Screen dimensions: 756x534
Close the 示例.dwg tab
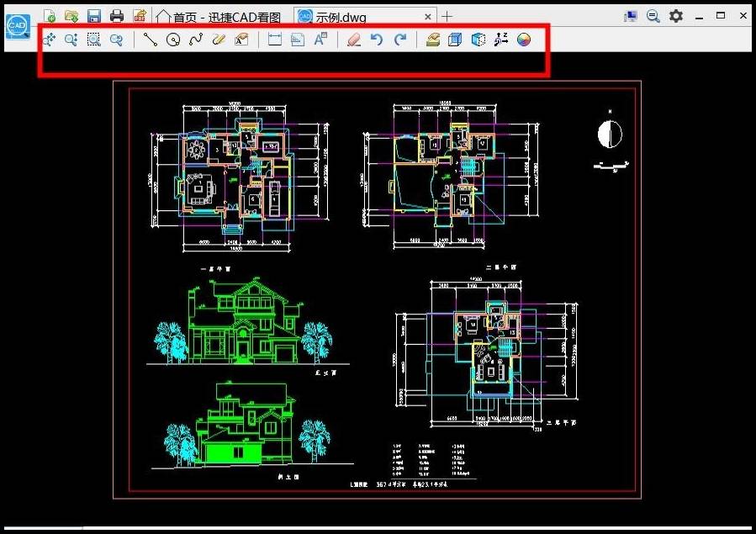(x=429, y=16)
